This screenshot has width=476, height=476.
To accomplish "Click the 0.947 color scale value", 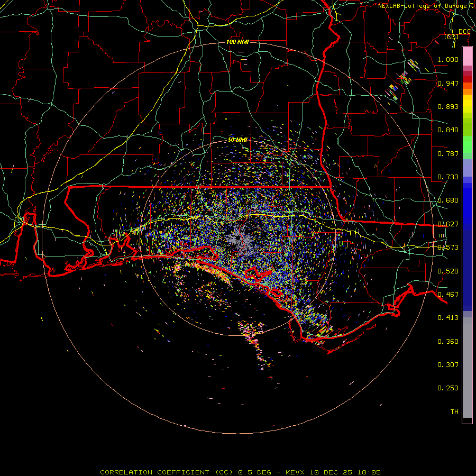I will pos(448,83).
